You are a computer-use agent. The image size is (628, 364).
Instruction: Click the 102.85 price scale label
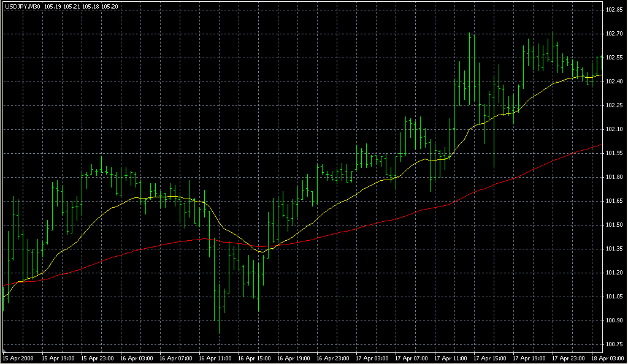[x=614, y=10]
